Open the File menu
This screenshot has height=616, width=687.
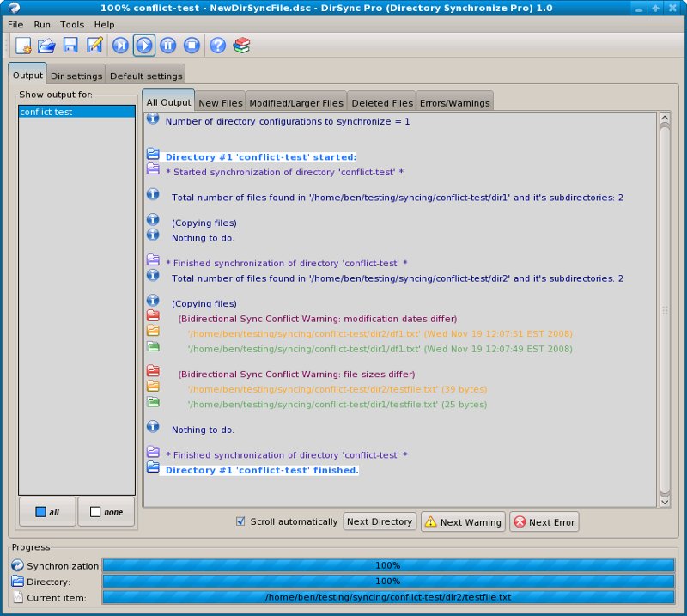click(x=15, y=24)
